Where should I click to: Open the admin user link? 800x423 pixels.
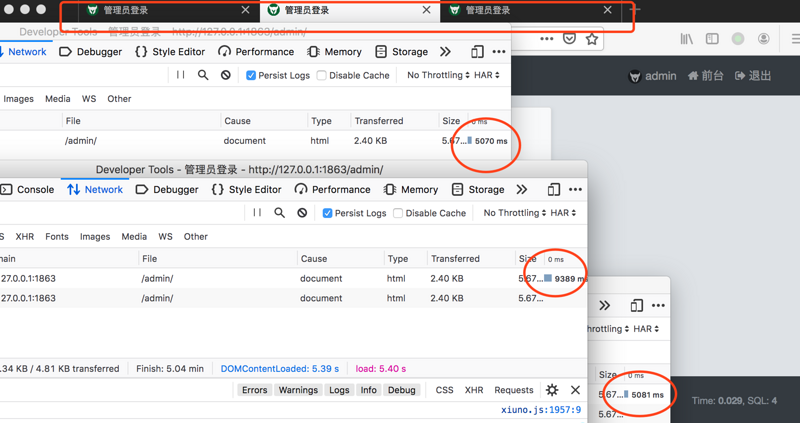(652, 76)
